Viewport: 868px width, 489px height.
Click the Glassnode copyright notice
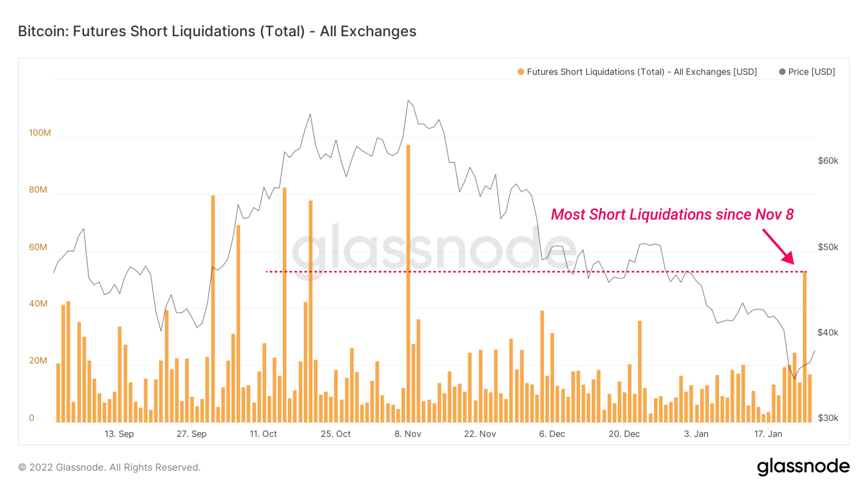pos(109,467)
